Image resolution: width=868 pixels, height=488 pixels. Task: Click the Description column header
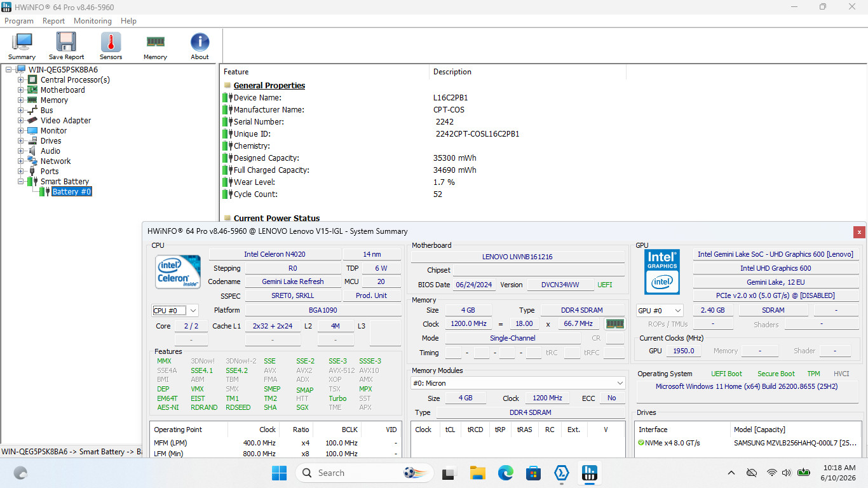[x=527, y=72]
